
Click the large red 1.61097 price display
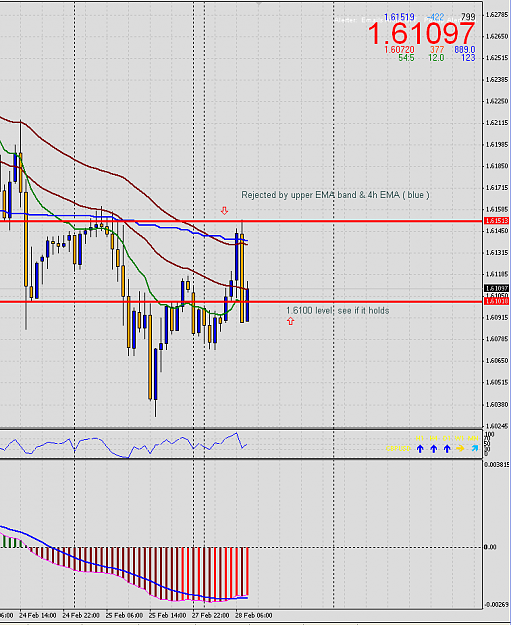[421, 33]
